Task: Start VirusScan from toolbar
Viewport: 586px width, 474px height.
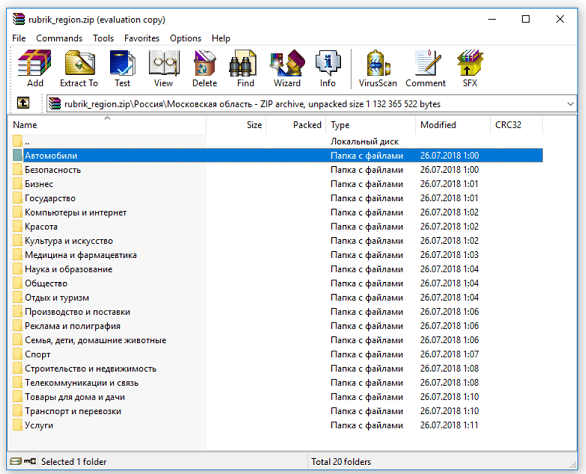Action: pos(378,68)
